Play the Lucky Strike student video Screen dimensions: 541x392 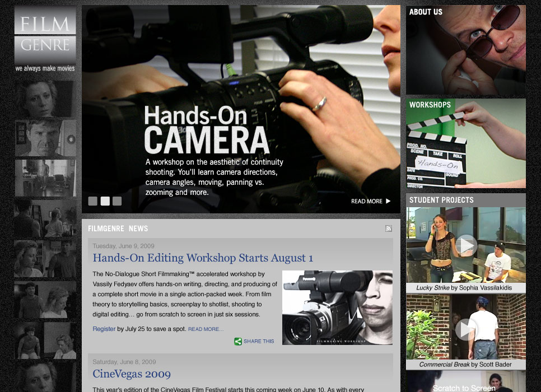465,245
